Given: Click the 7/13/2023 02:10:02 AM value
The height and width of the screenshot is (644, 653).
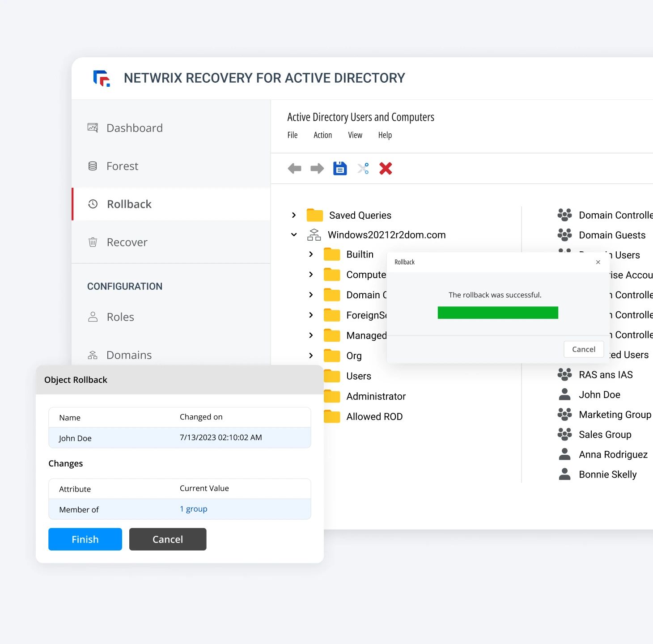Looking at the screenshot, I should [x=221, y=437].
